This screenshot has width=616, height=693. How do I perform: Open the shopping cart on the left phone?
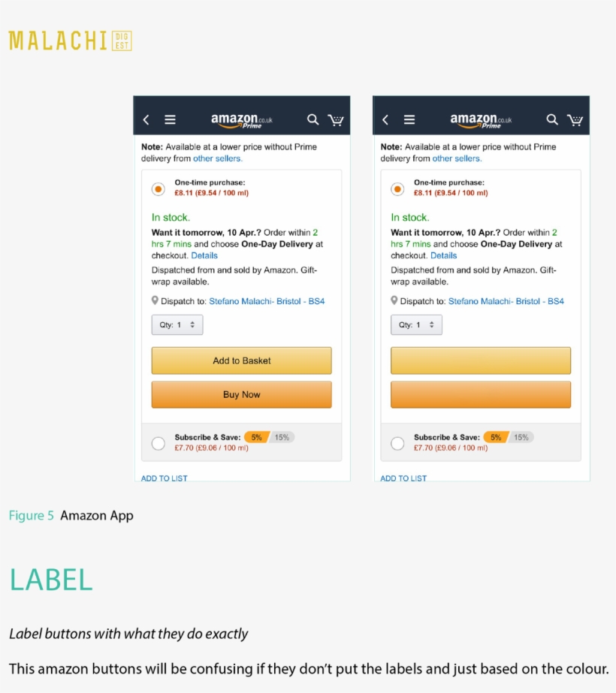click(x=336, y=119)
